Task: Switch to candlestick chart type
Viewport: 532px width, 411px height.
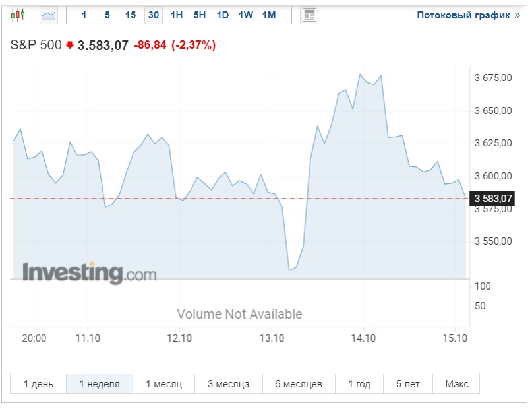Action: tap(18, 15)
